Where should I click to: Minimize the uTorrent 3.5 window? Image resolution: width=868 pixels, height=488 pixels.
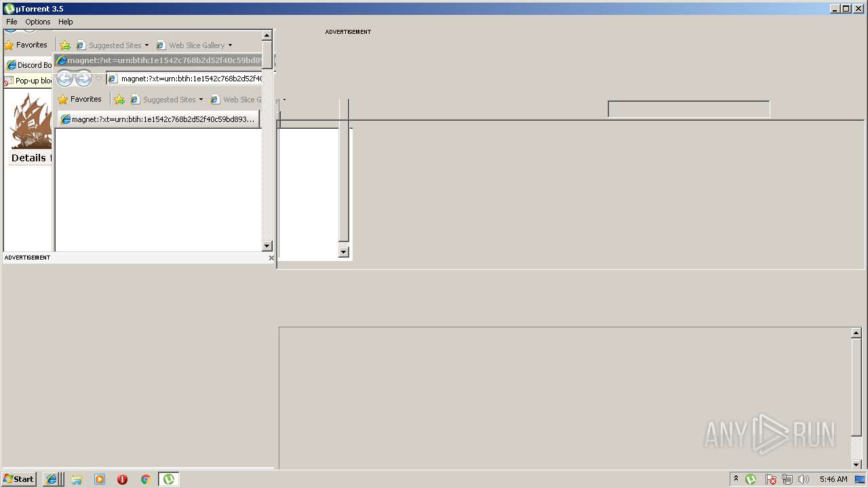coord(835,9)
